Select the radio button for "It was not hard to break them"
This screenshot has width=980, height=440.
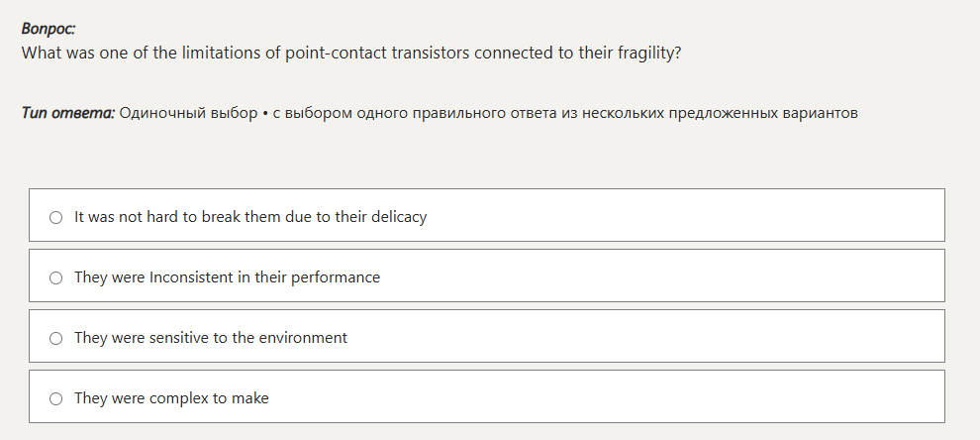(x=55, y=217)
